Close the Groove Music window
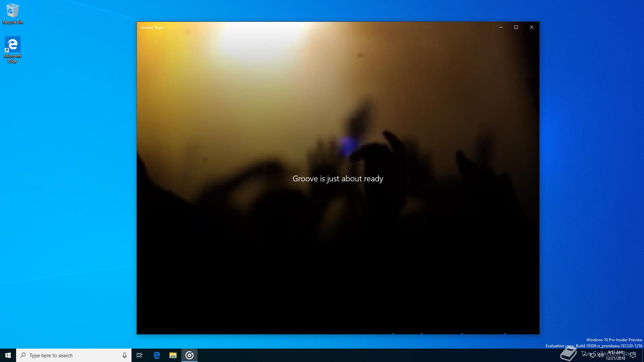Viewport: 644px width, 362px height. point(532,27)
